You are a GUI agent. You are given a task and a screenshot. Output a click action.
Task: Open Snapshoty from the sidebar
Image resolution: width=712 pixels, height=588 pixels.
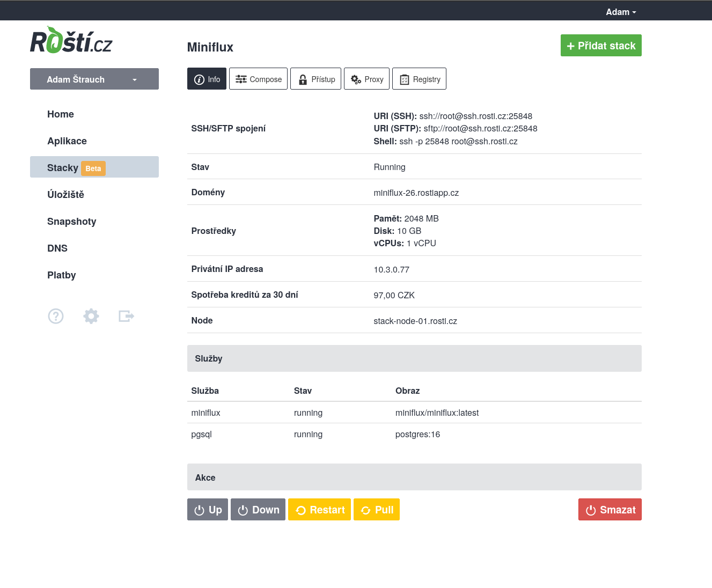tap(72, 222)
